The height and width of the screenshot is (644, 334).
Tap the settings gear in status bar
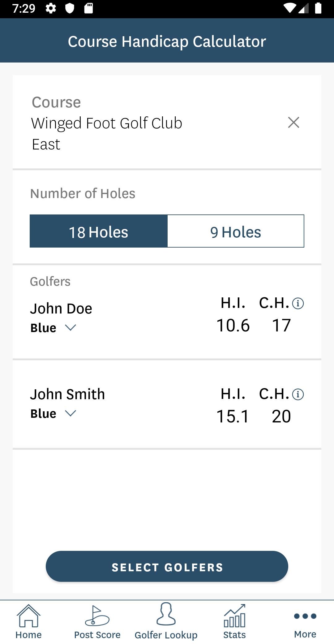(x=51, y=8)
